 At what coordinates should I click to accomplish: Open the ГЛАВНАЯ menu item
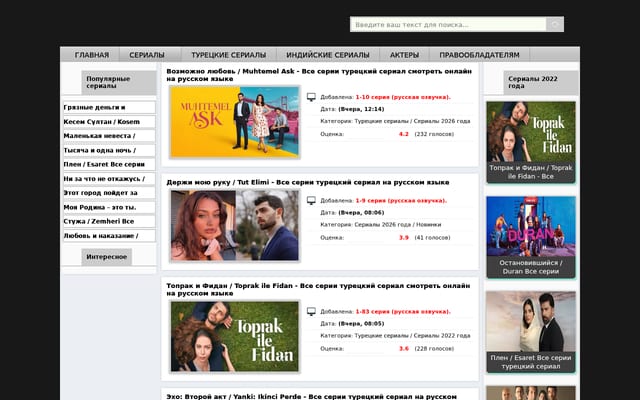(x=92, y=55)
